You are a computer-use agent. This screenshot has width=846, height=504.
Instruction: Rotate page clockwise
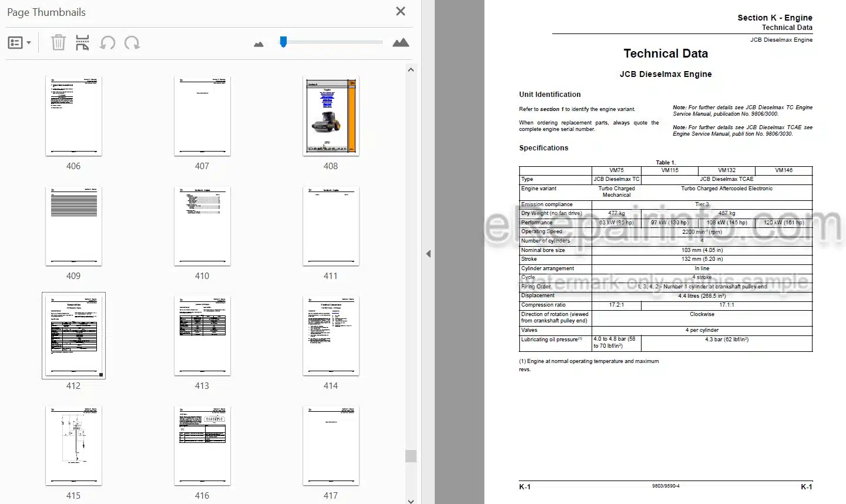click(x=132, y=42)
